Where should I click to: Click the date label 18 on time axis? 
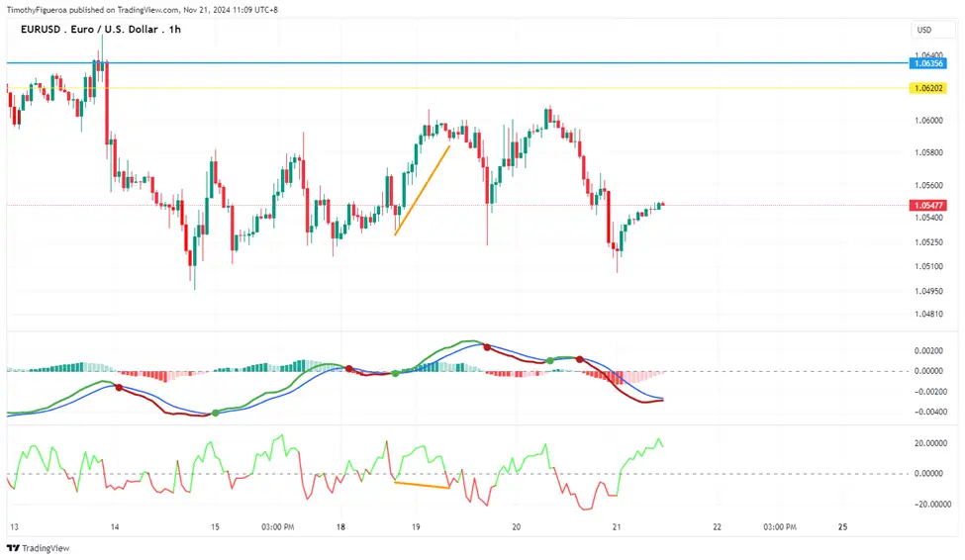(340, 526)
